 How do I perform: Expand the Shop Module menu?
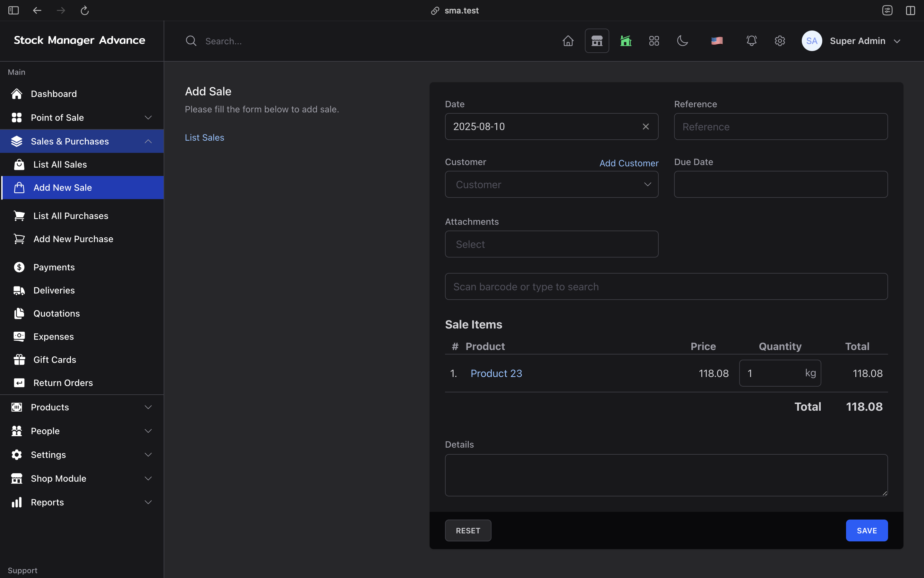[82, 478]
